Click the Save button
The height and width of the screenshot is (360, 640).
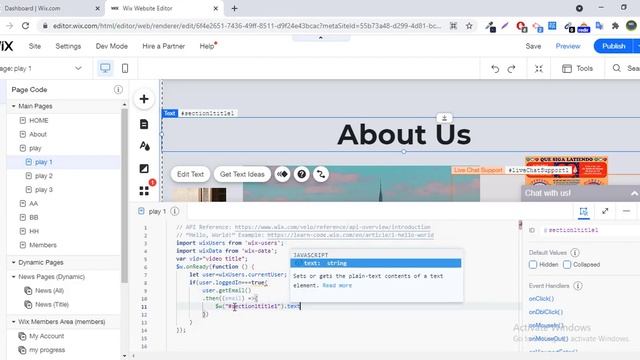[x=533, y=46]
